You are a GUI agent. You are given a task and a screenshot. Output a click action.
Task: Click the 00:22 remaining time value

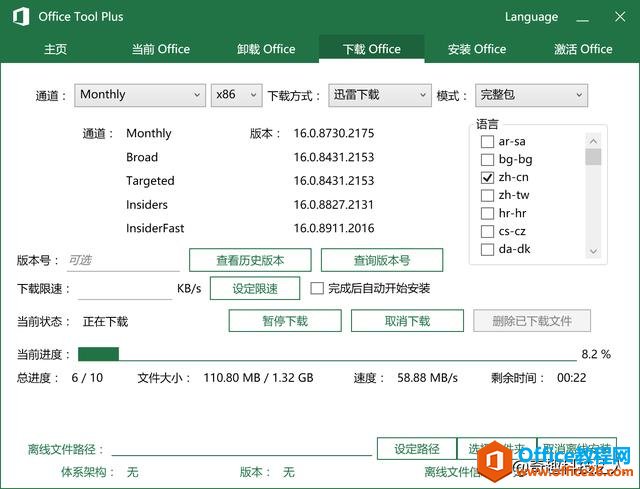point(571,378)
